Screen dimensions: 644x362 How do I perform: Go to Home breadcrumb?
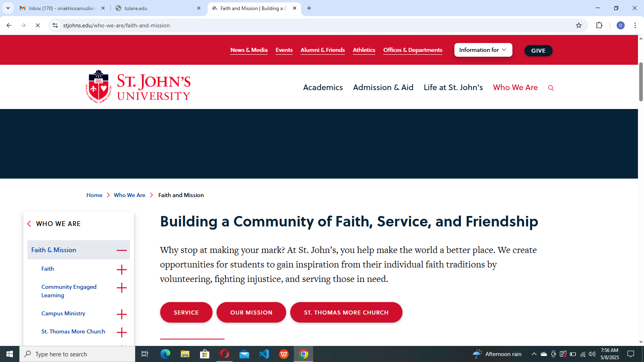(94, 195)
